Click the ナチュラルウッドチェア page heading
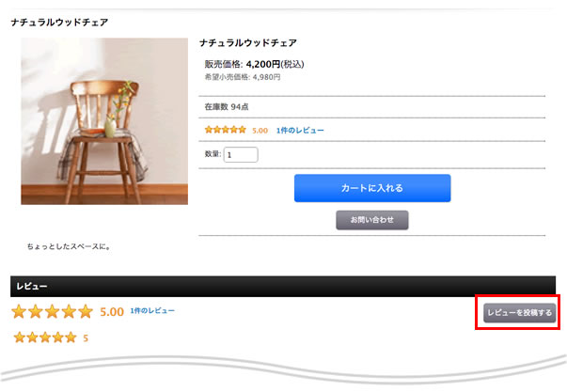 click(x=59, y=23)
